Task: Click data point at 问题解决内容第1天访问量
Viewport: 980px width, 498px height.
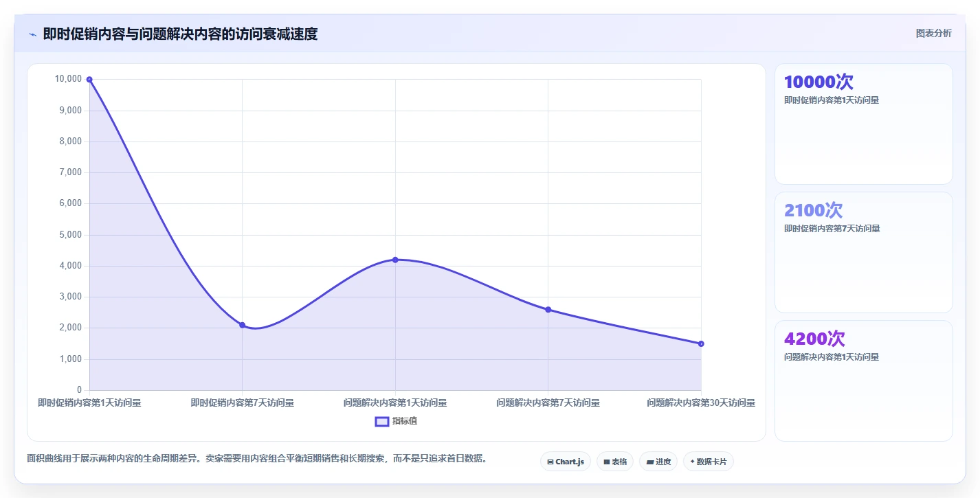Action: click(395, 260)
